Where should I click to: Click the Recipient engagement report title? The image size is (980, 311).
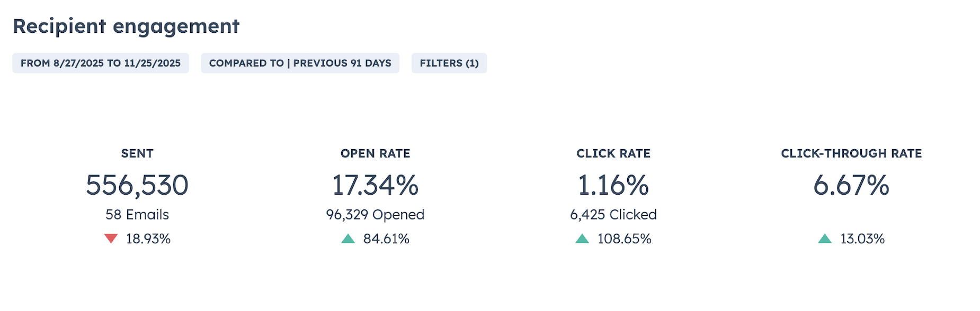[127, 25]
